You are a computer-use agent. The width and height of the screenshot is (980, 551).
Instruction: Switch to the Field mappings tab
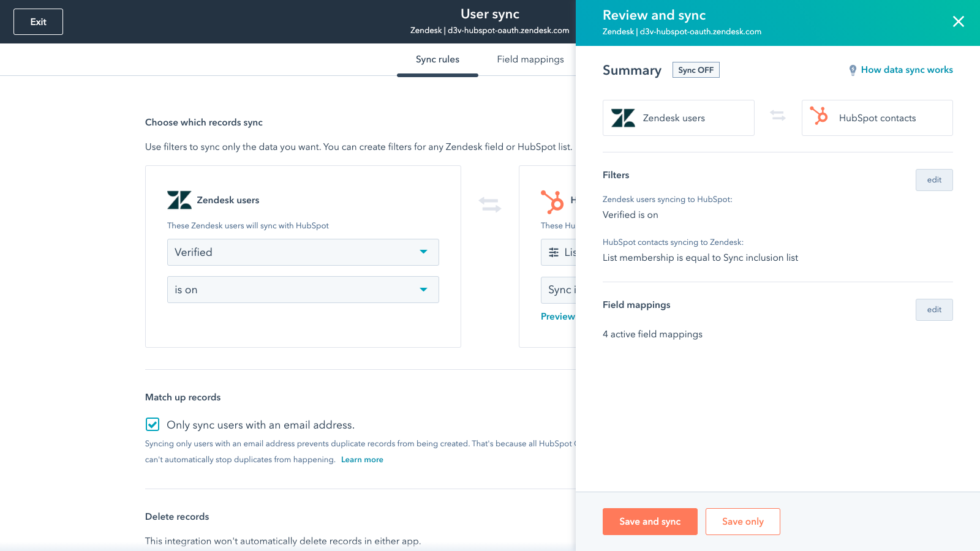click(530, 59)
